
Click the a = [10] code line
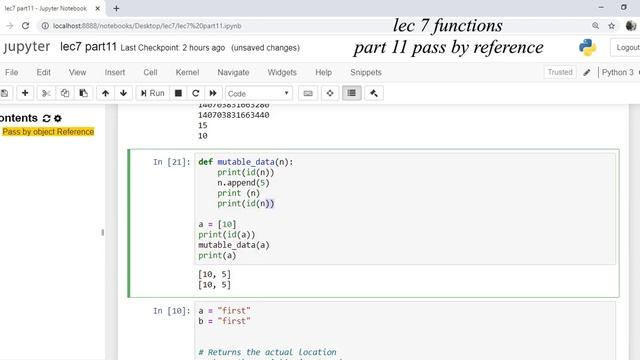pos(217,224)
